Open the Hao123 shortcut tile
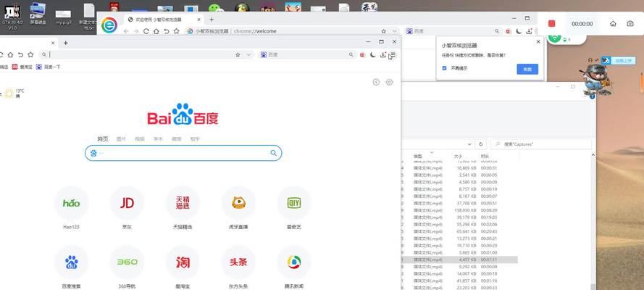This screenshot has width=644, height=290. pyautogui.click(x=71, y=203)
